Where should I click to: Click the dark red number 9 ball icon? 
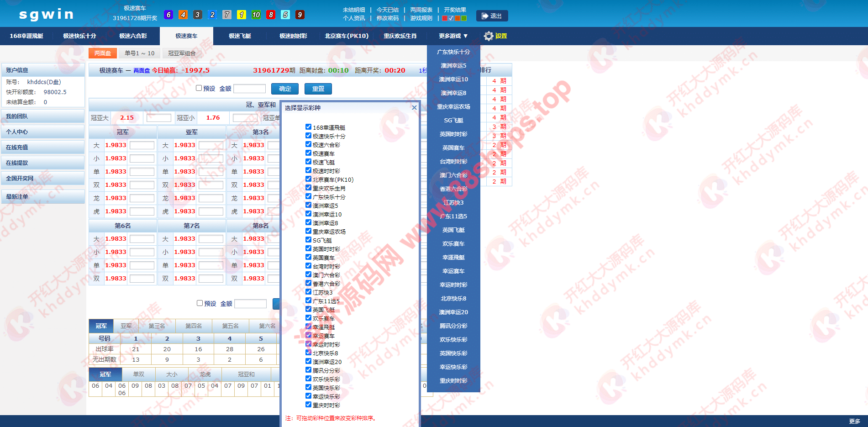[x=300, y=15]
